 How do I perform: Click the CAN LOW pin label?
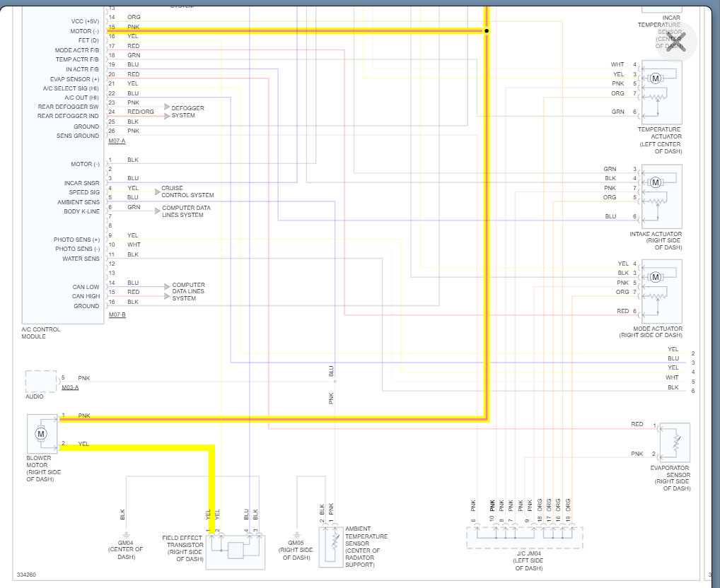pyautogui.click(x=86, y=287)
